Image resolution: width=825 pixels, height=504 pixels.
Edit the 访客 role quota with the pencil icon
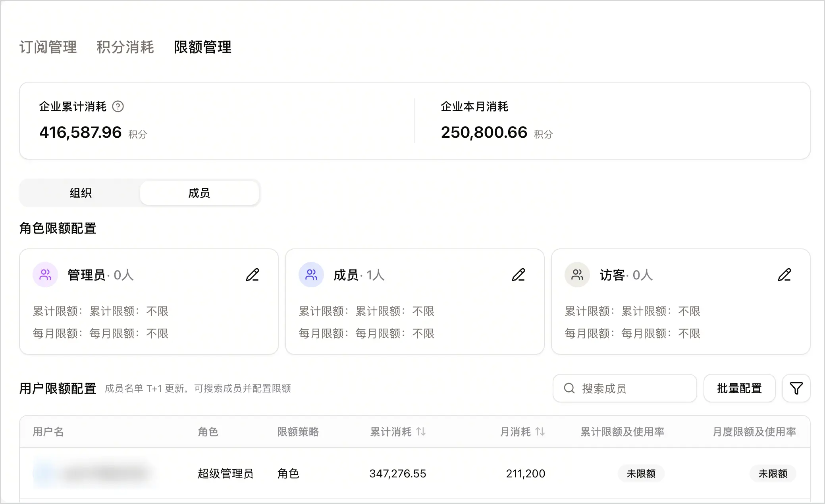[x=785, y=275]
